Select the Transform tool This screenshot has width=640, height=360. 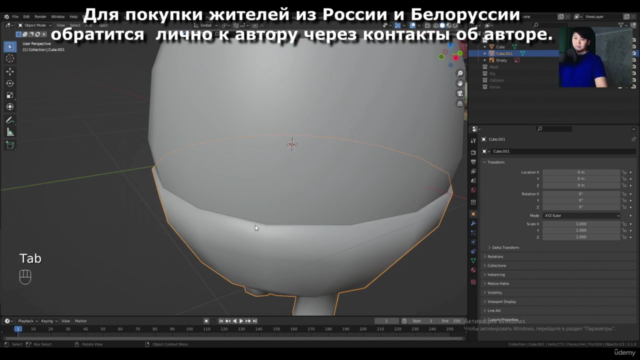(x=10, y=107)
